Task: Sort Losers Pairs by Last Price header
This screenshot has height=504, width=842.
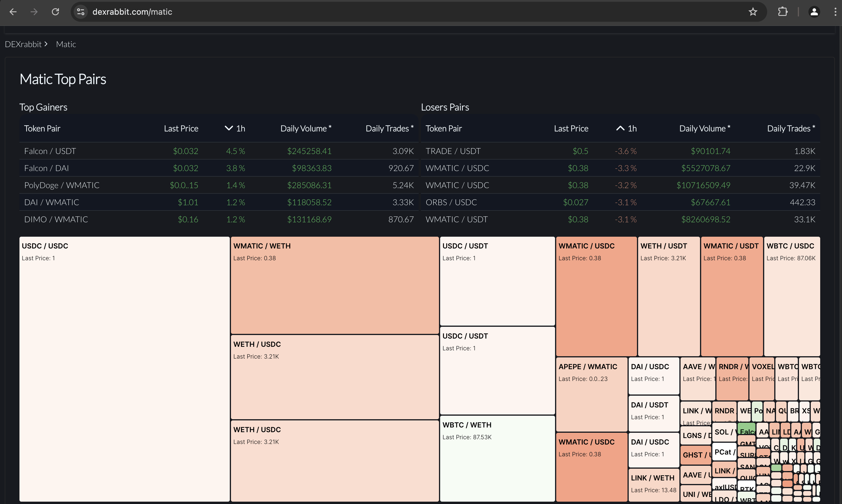Action: (571, 129)
